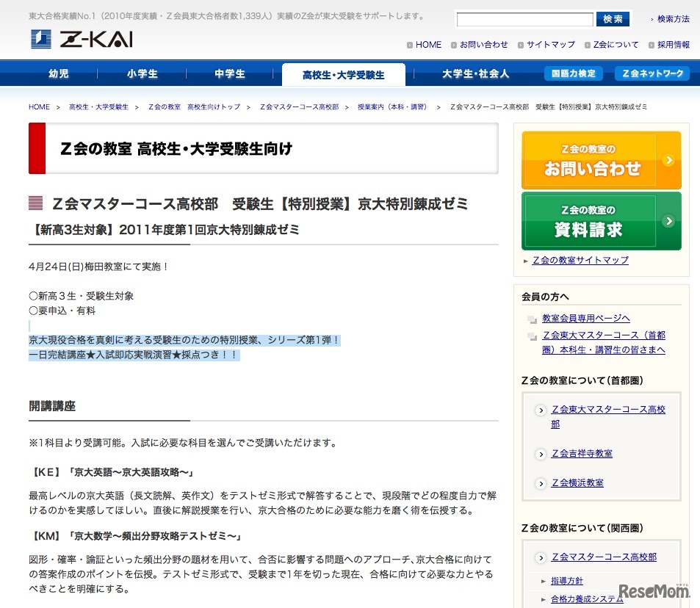Click HOME in the breadcrumb

[x=39, y=107]
